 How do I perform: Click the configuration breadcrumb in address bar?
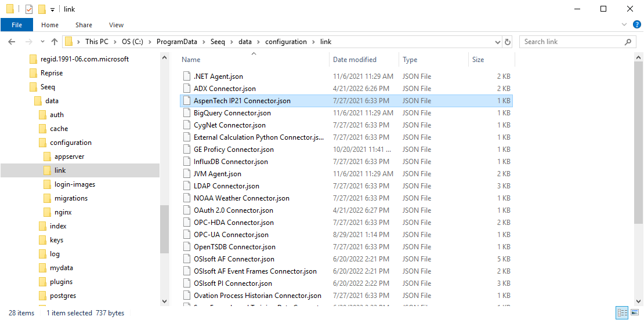click(x=286, y=42)
